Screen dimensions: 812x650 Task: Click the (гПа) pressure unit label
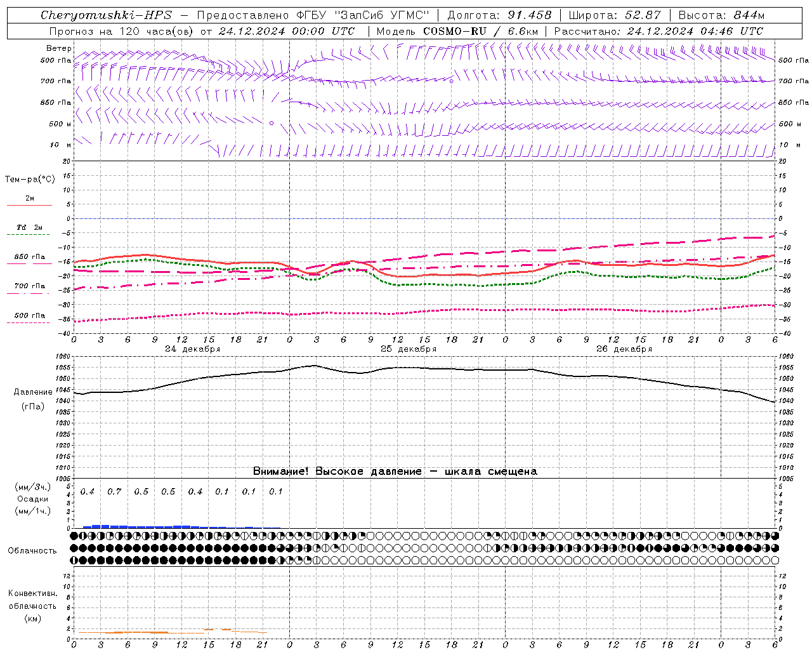32,407
